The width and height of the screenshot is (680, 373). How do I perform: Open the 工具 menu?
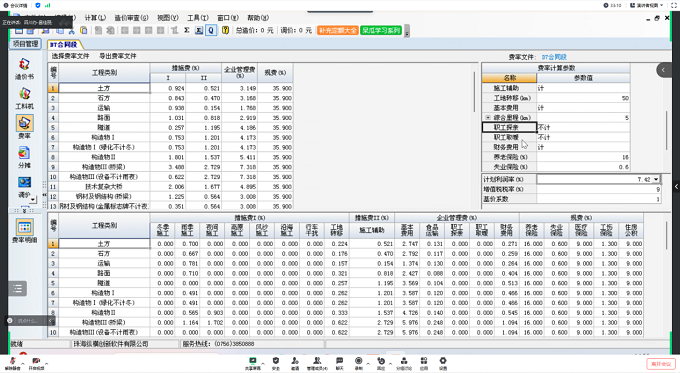pos(198,18)
